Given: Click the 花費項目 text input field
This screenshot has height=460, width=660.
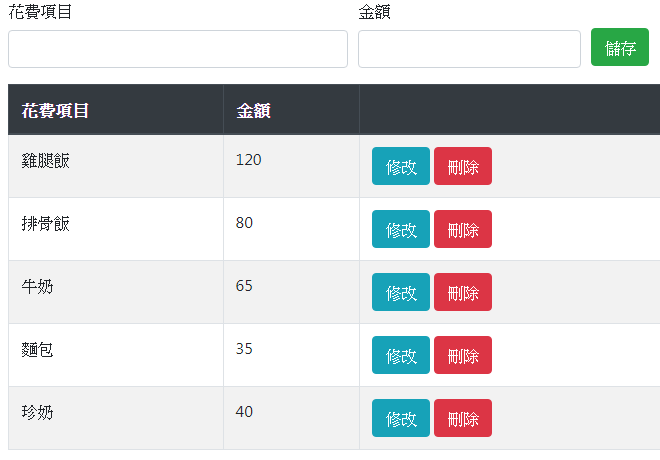Looking at the screenshot, I should [x=178, y=49].
